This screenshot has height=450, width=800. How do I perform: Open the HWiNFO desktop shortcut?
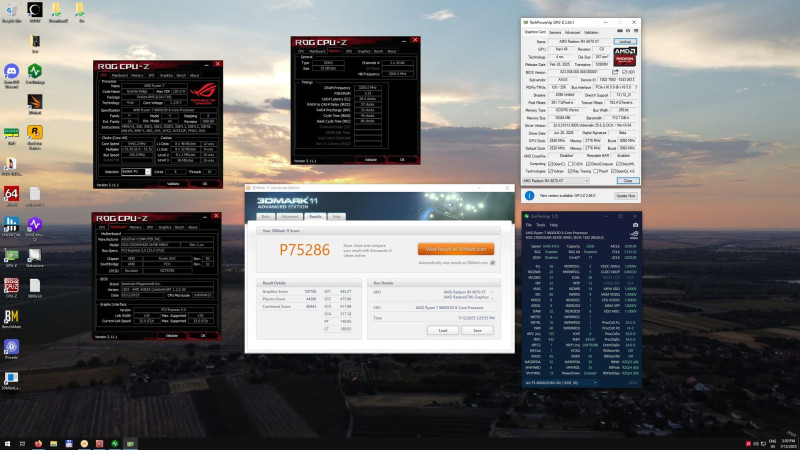click(x=11, y=227)
